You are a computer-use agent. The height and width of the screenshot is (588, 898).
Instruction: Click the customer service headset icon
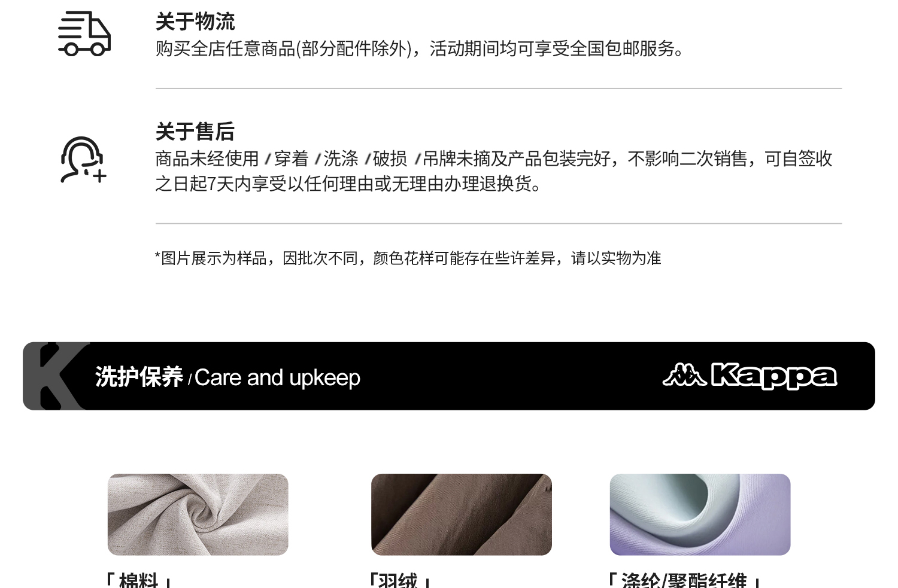(x=83, y=160)
